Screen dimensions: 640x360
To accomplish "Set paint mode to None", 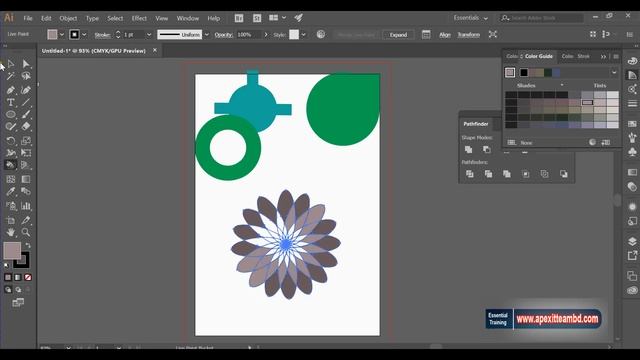I will (28, 278).
